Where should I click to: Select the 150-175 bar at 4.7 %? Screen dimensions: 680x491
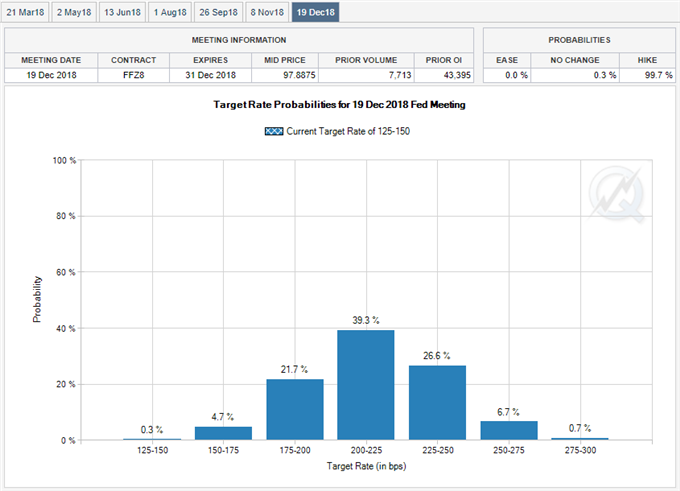tap(223, 433)
